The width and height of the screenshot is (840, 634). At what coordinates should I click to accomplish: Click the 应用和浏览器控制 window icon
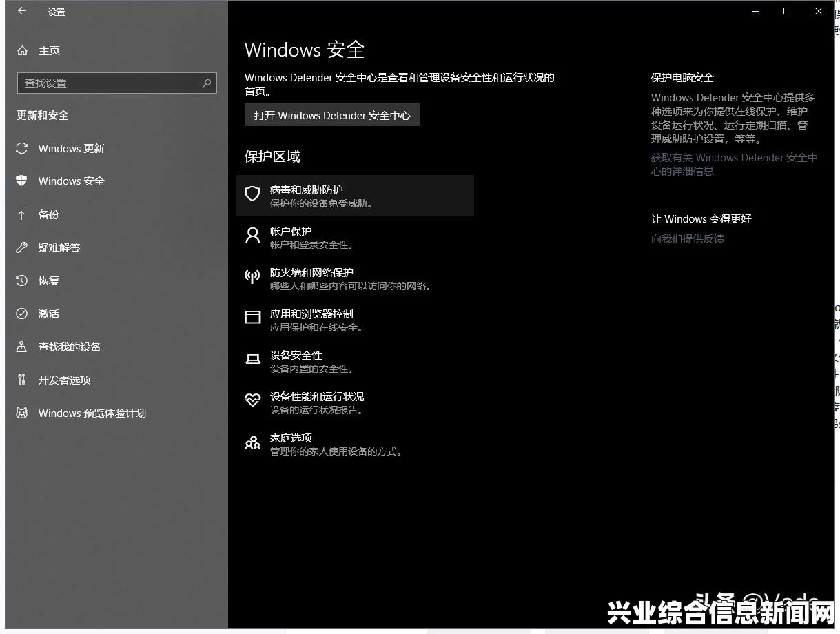tap(253, 317)
